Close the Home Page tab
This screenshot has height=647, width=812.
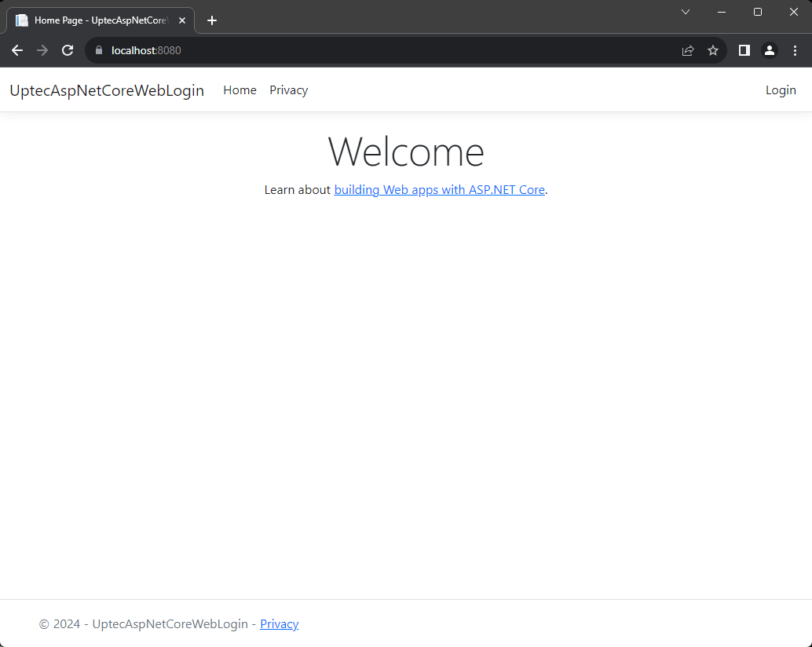(x=182, y=20)
